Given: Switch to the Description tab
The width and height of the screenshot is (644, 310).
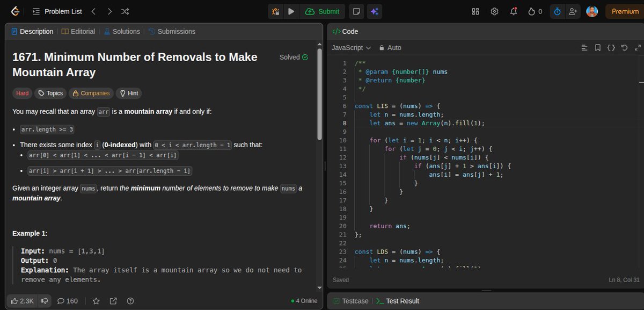Looking at the screenshot, I should coord(32,31).
